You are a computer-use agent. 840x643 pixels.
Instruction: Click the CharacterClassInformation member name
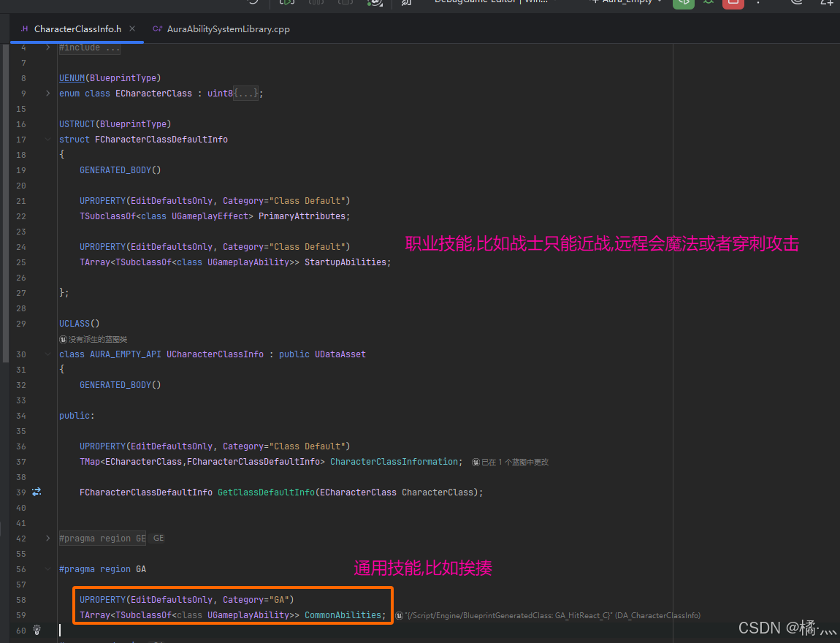click(x=394, y=461)
